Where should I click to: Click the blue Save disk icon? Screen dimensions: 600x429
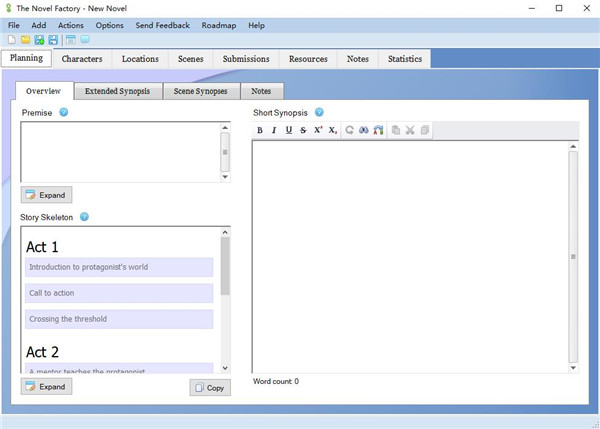click(52, 40)
